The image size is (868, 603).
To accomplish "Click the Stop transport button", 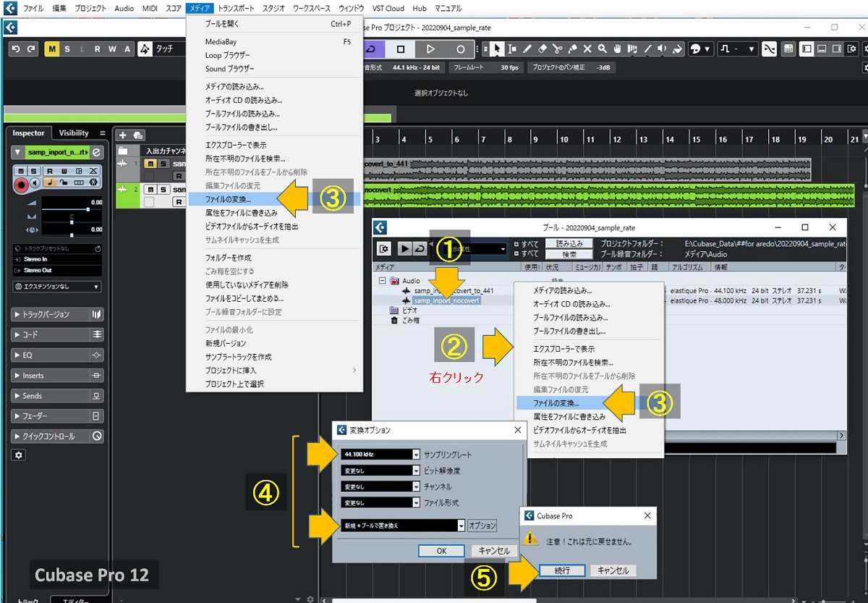I will pyautogui.click(x=401, y=49).
